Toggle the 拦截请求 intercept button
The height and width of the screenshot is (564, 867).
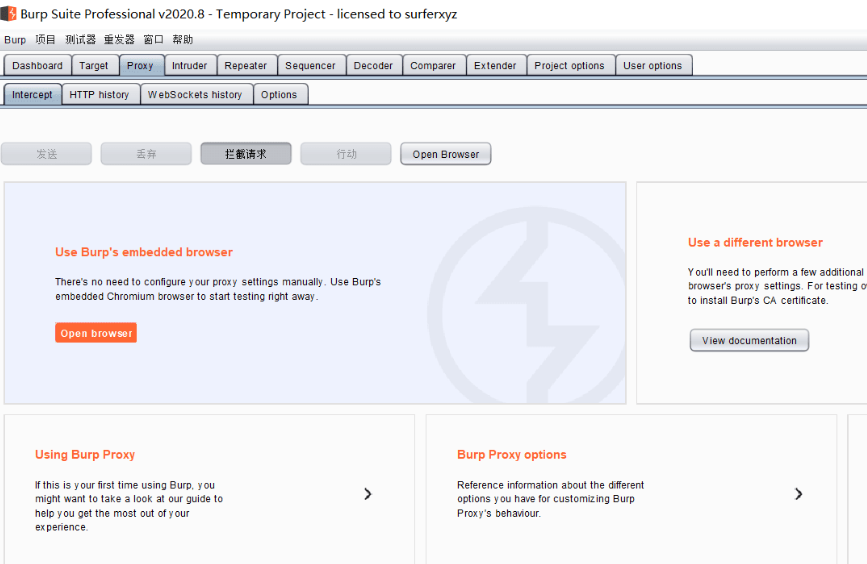pos(246,154)
